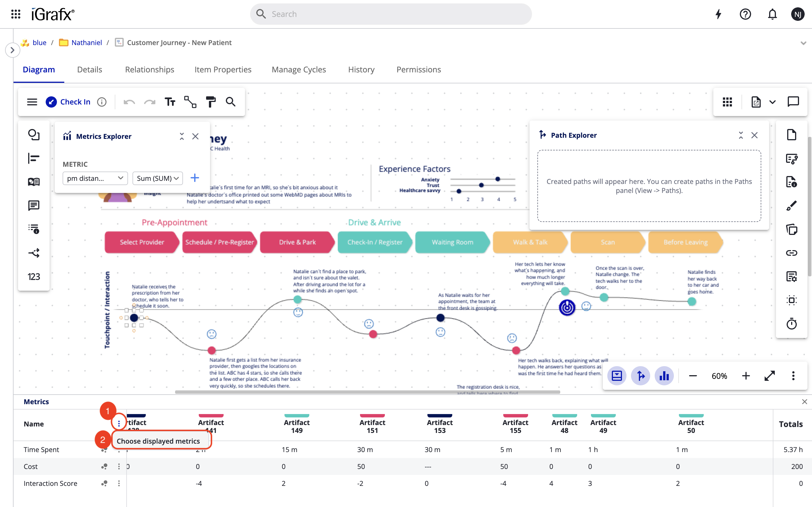The image size is (812, 507).
Task: Switch to the Relationships tab
Action: [x=150, y=69]
